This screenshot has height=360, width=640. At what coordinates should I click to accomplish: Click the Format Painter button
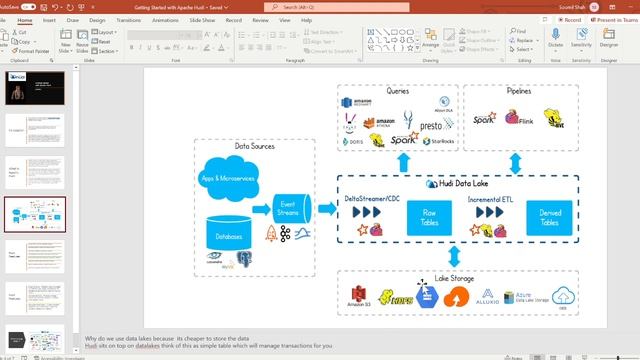point(31,51)
